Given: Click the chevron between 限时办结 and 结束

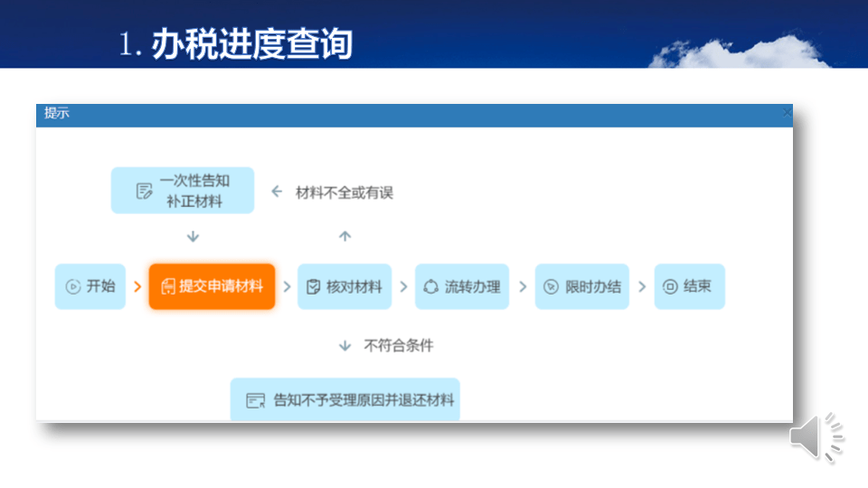Looking at the screenshot, I should (x=642, y=286).
